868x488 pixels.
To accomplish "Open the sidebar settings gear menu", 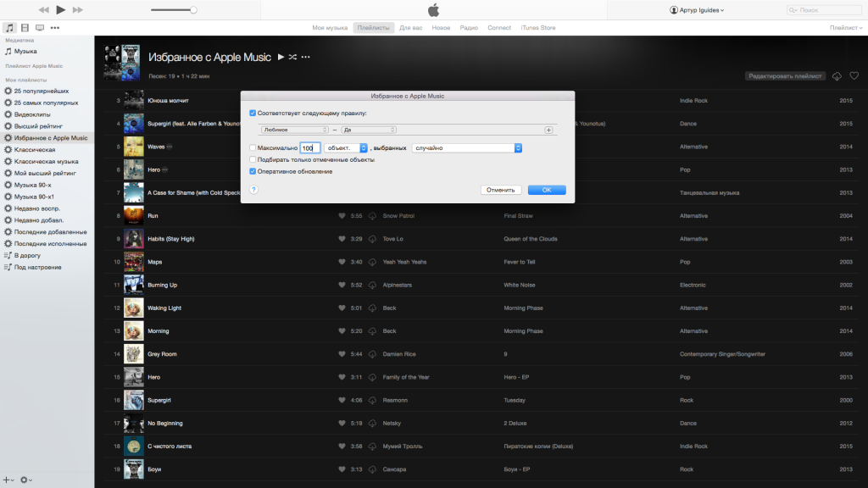I will click(x=25, y=480).
